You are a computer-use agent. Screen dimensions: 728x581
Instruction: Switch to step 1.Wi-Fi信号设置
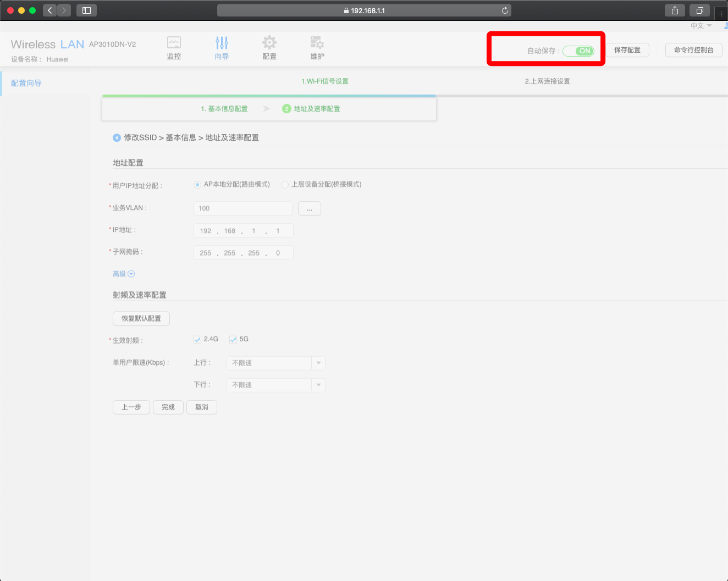pyautogui.click(x=325, y=81)
